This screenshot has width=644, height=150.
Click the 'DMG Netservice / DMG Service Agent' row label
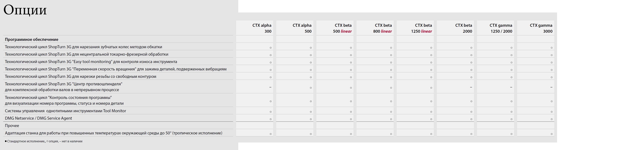(38, 118)
